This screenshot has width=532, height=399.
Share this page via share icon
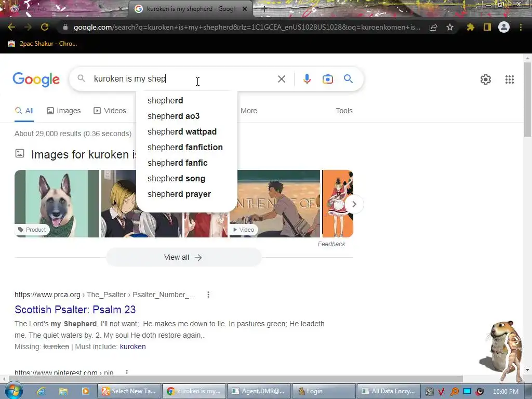click(x=433, y=27)
